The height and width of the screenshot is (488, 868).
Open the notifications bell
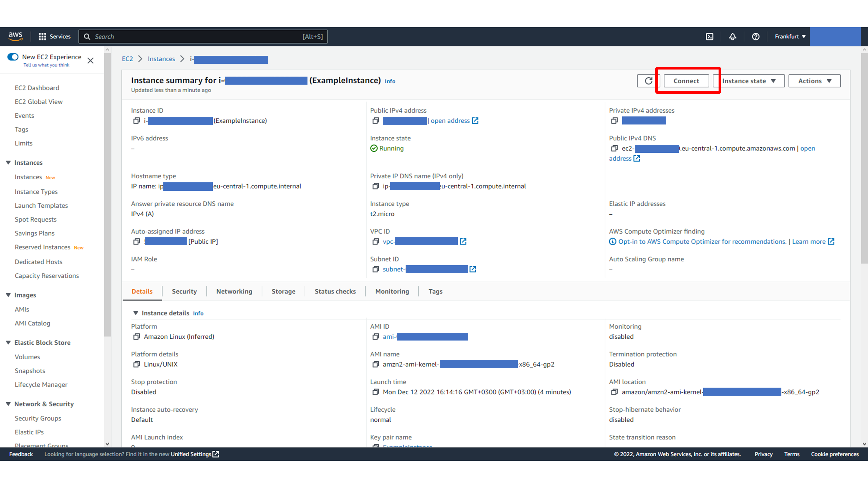point(733,36)
